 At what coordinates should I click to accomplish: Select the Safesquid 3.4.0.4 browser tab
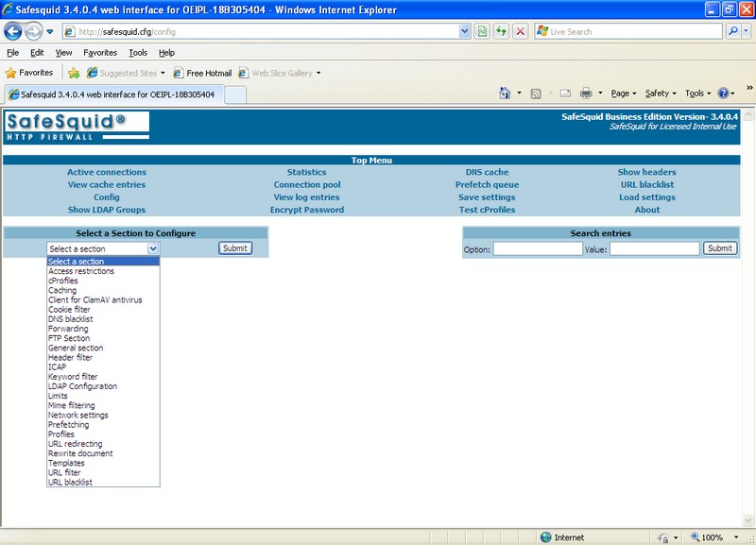click(x=114, y=94)
